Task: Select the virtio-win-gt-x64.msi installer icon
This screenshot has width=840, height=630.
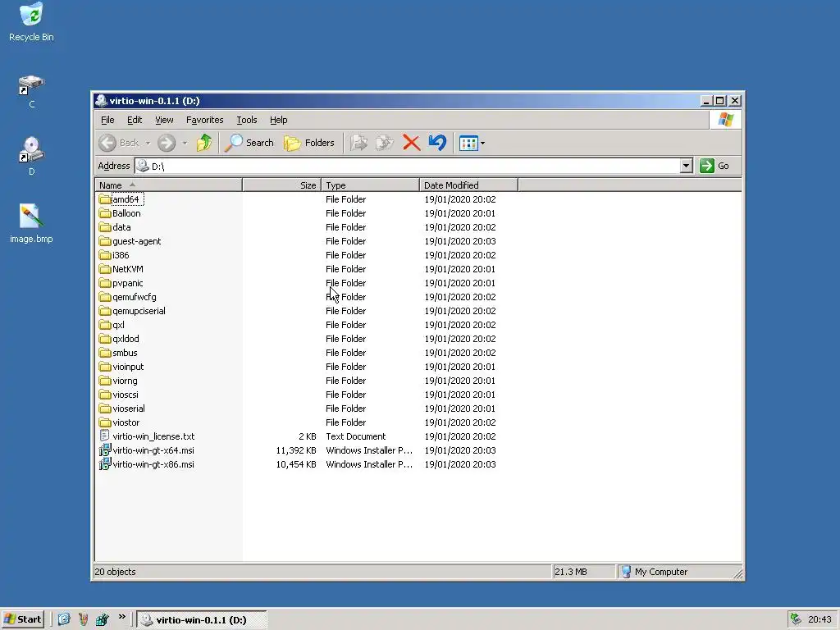Action: 105,450
